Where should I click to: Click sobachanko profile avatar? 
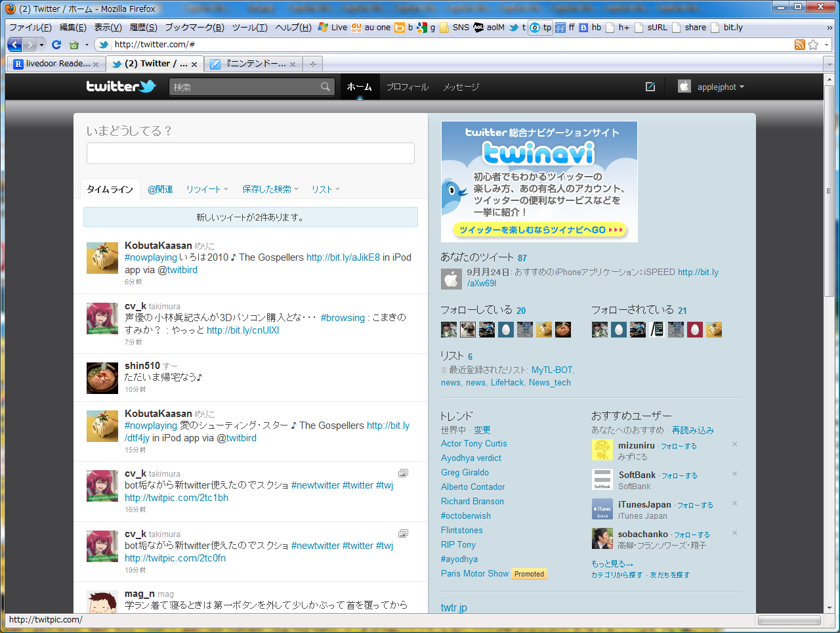[602, 539]
